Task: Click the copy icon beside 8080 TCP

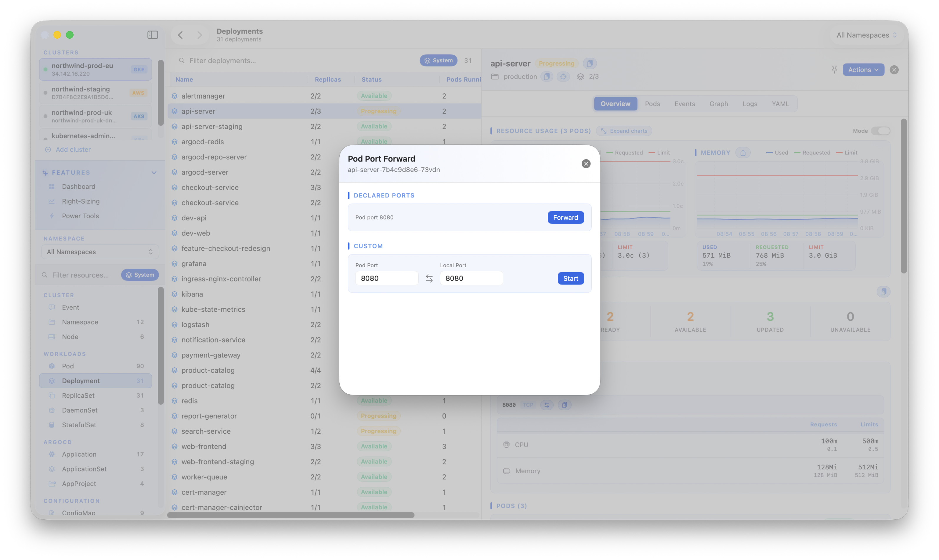Action: (x=564, y=405)
